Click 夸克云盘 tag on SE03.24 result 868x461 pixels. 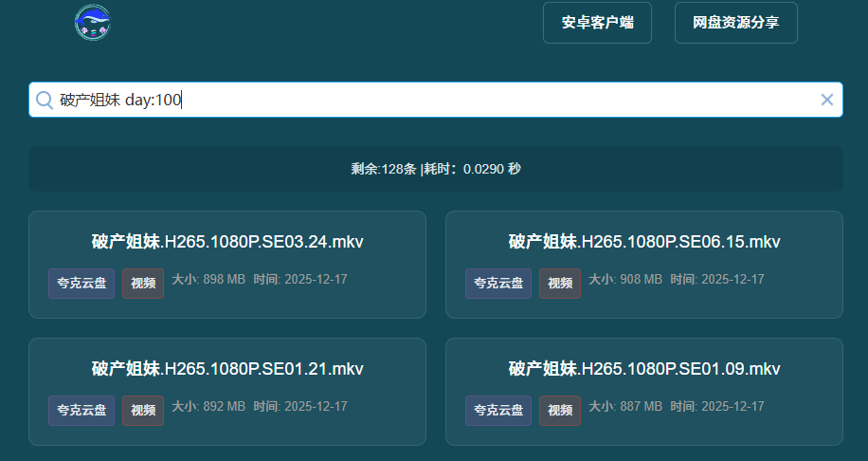pyautogui.click(x=81, y=284)
